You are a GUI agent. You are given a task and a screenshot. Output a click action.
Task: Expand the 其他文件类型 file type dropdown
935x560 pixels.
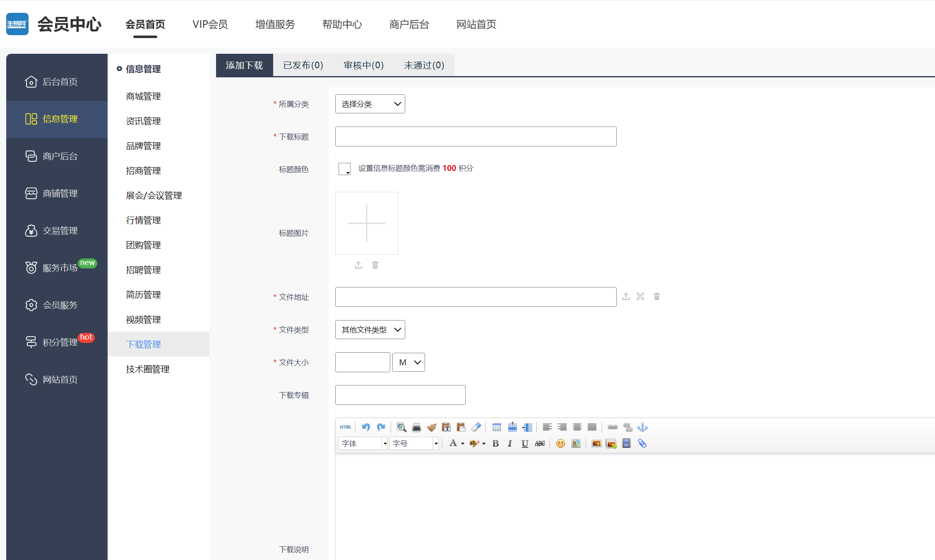click(x=370, y=330)
